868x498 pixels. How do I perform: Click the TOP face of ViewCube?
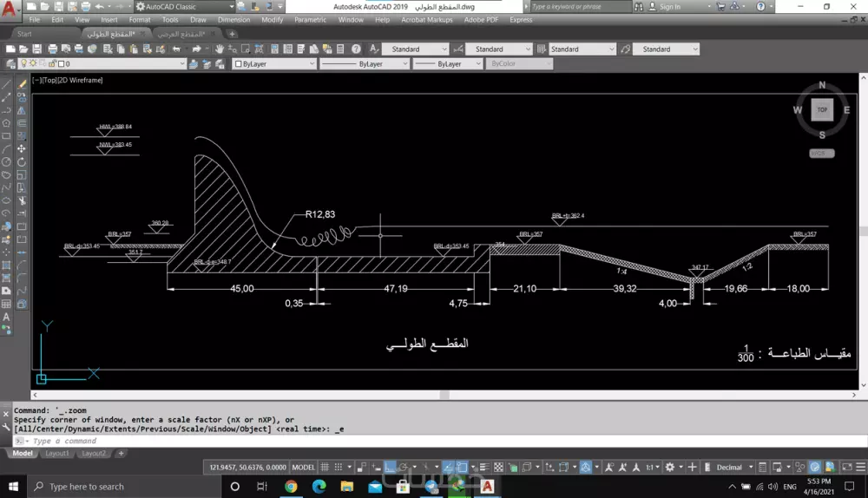tap(822, 109)
